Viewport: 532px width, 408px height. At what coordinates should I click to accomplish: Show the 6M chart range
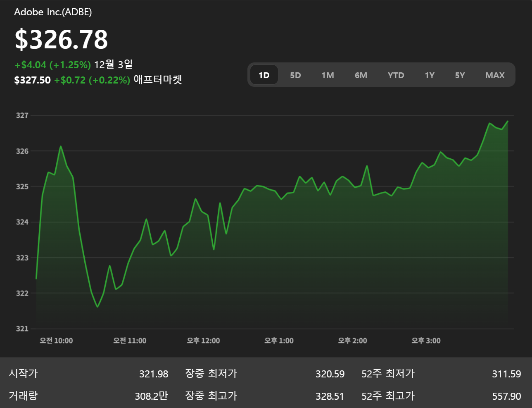click(x=361, y=75)
